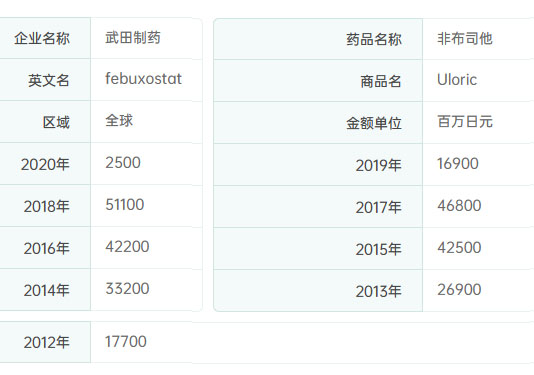Click the region value 全球

pos(119,121)
